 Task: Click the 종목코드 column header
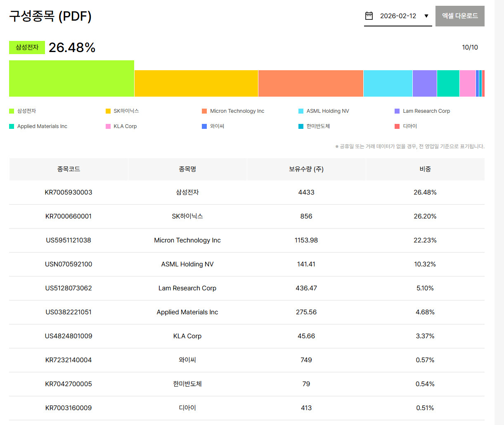click(x=69, y=169)
